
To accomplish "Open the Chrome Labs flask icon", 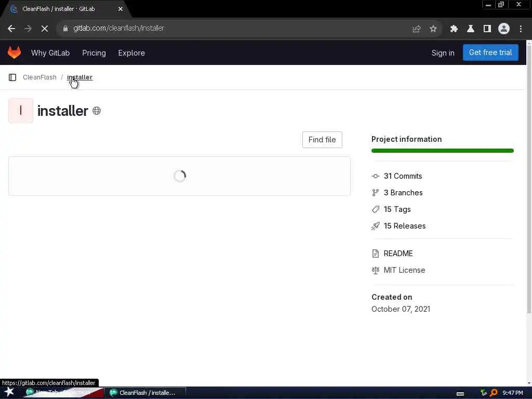I will [470, 29].
